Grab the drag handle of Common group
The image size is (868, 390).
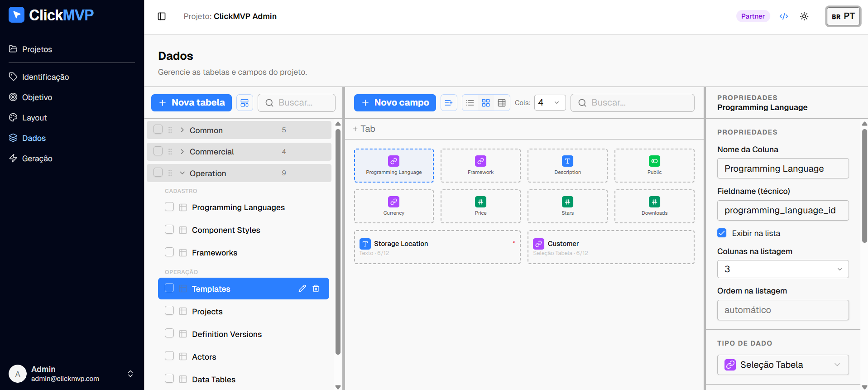pyautogui.click(x=170, y=130)
